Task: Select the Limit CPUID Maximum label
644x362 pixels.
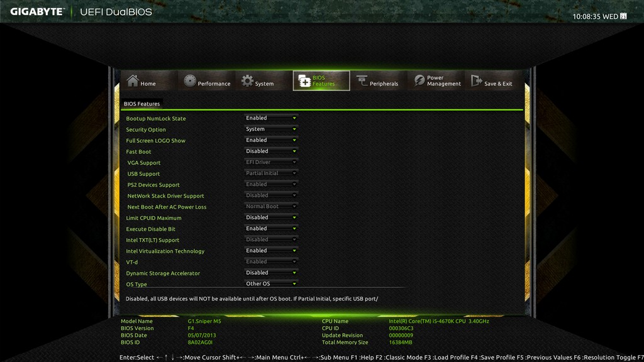Action: (x=153, y=218)
